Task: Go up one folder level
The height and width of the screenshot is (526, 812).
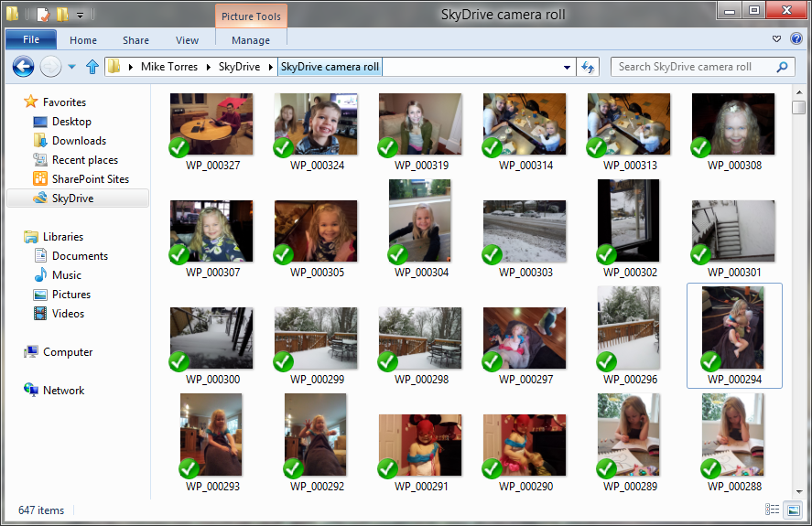Action: (x=92, y=67)
